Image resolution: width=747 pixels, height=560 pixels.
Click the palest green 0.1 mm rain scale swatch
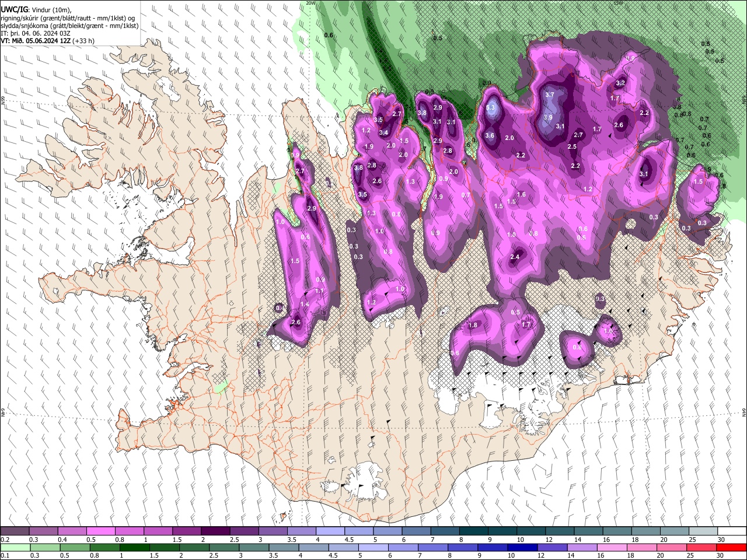point(15,548)
